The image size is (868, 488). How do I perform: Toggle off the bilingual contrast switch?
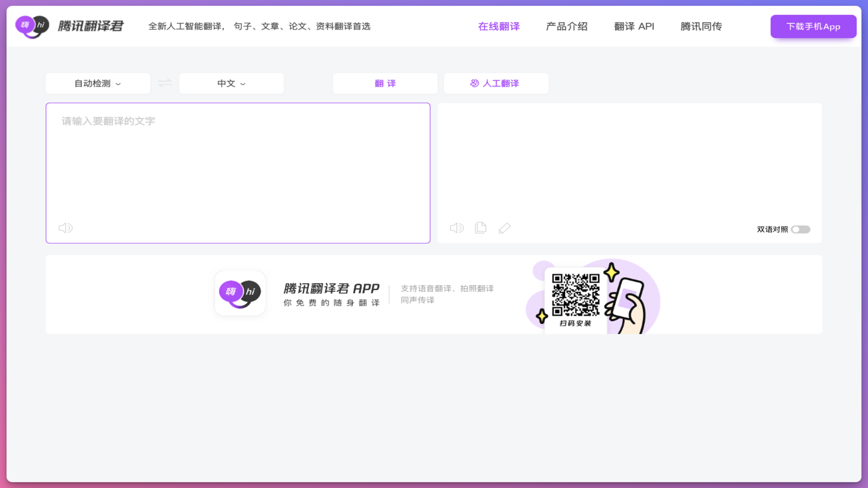pyautogui.click(x=800, y=229)
